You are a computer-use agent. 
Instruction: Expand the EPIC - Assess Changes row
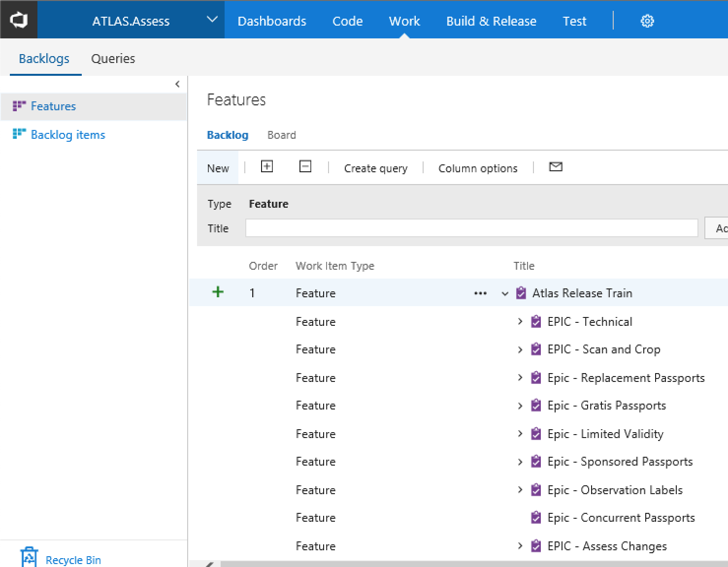pyautogui.click(x=520, y=545)
